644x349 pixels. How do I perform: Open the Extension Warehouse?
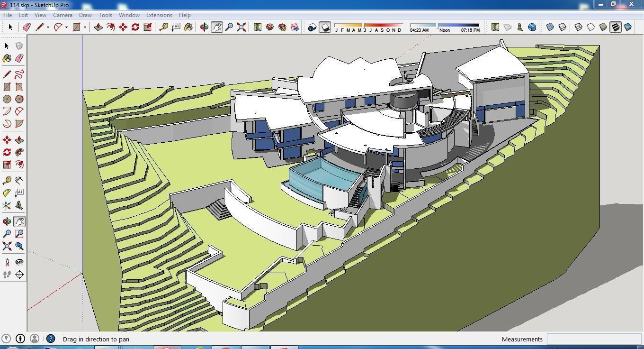282,27
